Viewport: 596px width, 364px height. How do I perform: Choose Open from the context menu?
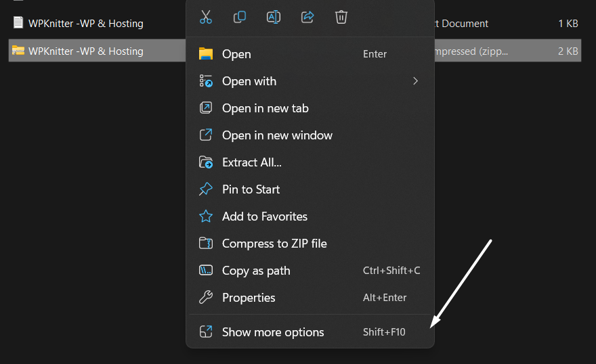click(236, 54)
